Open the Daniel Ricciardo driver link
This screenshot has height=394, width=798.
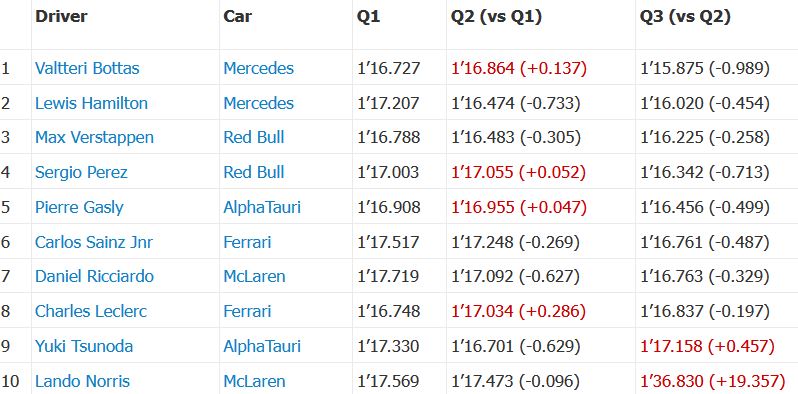click(x=94, y=276)
